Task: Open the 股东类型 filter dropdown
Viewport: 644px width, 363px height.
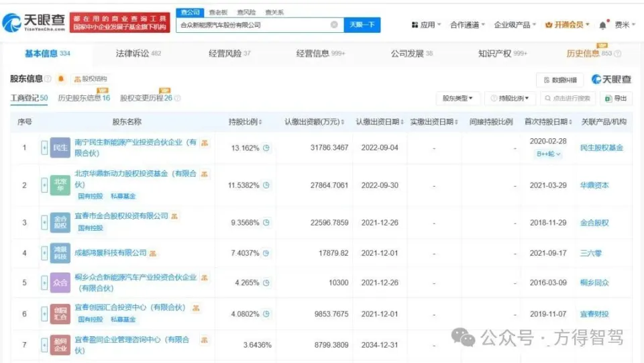Action: 457,98
